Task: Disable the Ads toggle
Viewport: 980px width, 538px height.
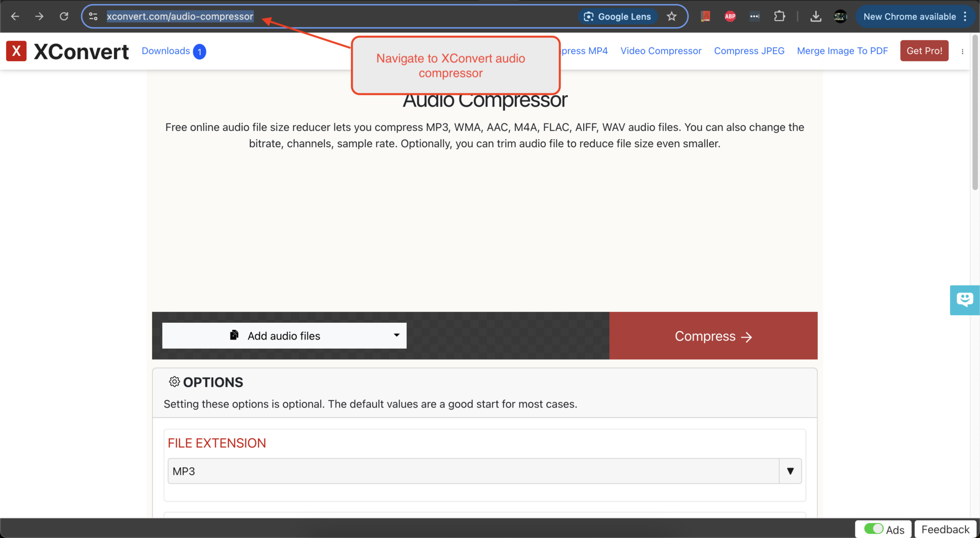Action: click(874, 529)
